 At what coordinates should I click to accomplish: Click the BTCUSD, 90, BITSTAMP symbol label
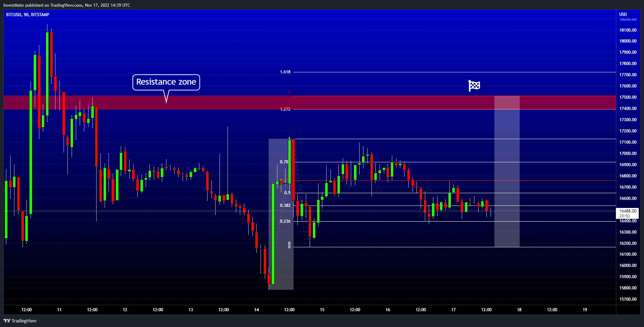(x=28, y=15)
